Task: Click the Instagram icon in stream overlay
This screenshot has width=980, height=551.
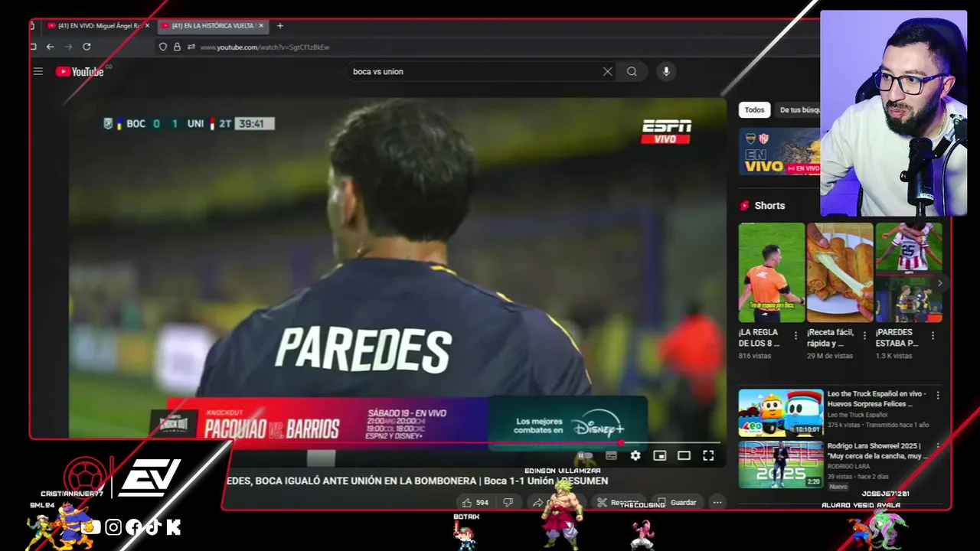Action: point(113,527)
